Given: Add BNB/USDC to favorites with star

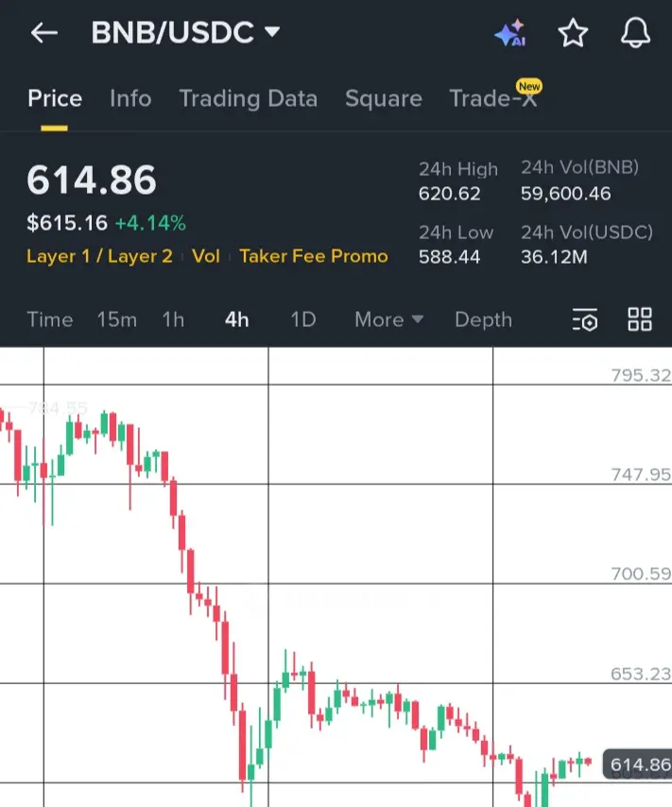Looking at the screenshot, I should pos(573,34).
